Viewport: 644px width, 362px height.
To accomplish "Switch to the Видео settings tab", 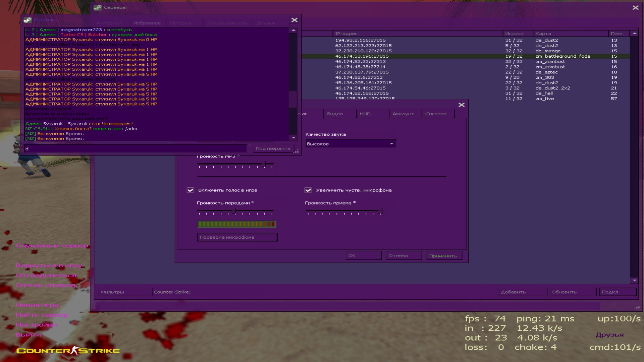I will click(x=335, y=114).
